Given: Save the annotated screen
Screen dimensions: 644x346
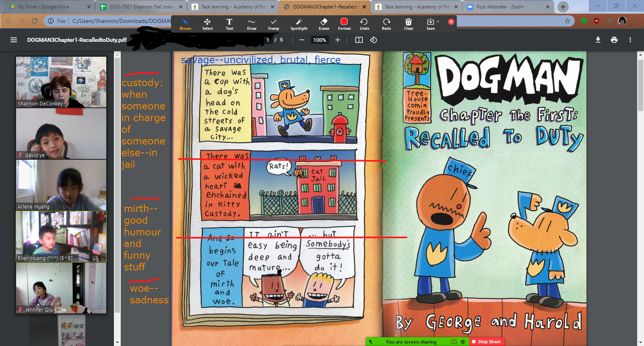Looking at the screenshot, I should point(430,24).
